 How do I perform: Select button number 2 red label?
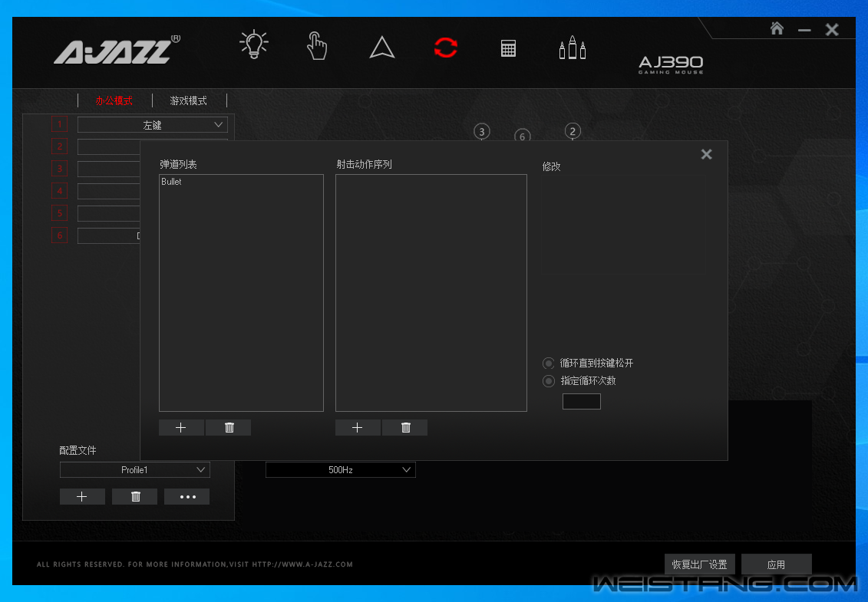(60, 146)
